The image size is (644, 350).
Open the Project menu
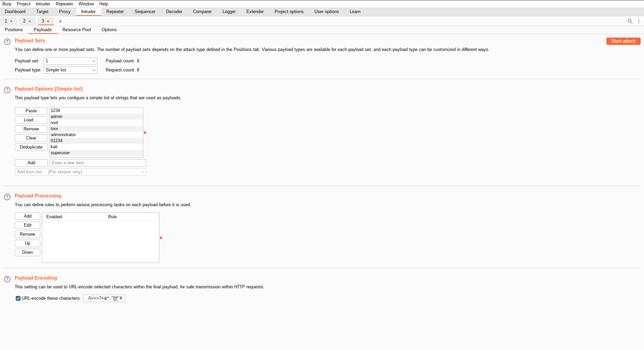coord(23,4)
